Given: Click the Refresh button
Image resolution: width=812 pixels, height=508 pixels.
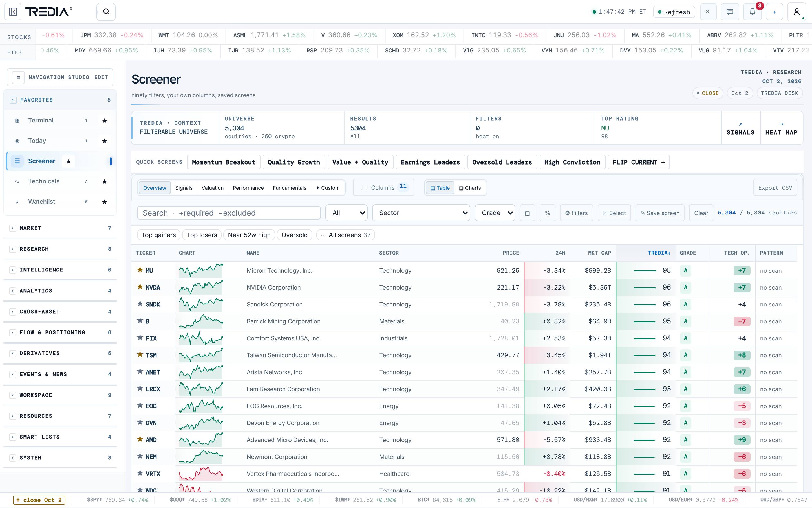Looking at the screenshot, I should click(674, 12).
